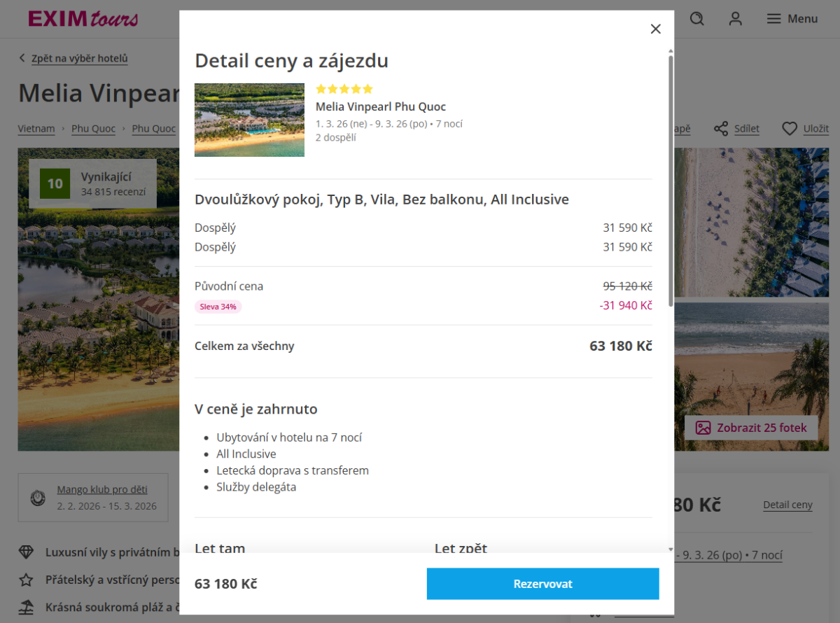Image resolution: width=840 pixels, height=623 pixels.
Task: Click the dialog's vertical scrollbar
Action: pyautogui.click(x=671, y=181)
